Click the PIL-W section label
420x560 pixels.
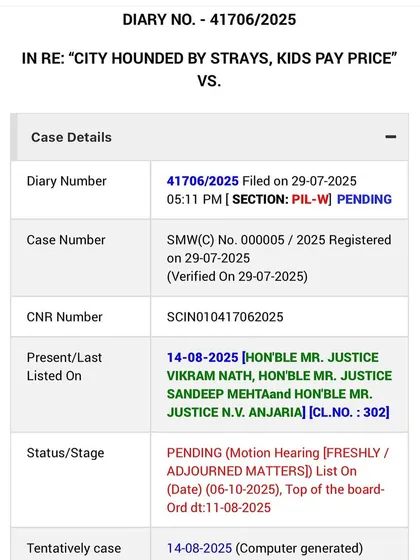(310, 199)
